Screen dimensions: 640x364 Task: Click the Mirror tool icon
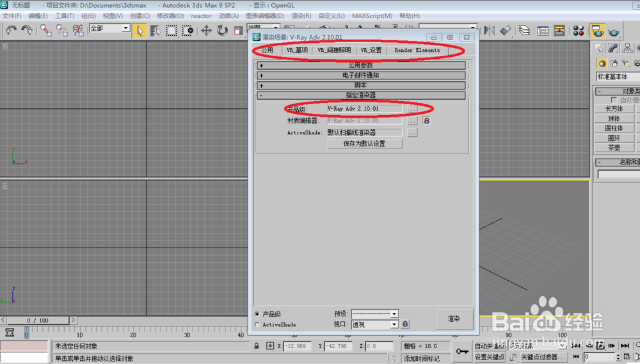click(x=490, y=31)
